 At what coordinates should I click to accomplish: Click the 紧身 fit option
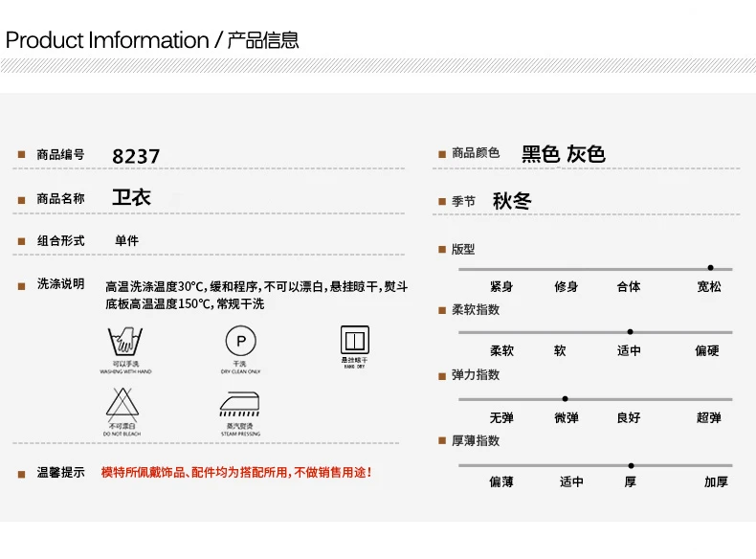tap(501, 286)
